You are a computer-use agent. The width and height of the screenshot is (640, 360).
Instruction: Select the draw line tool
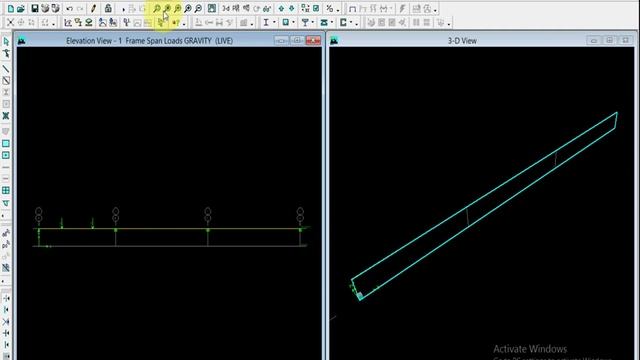(x=6, y=69)
